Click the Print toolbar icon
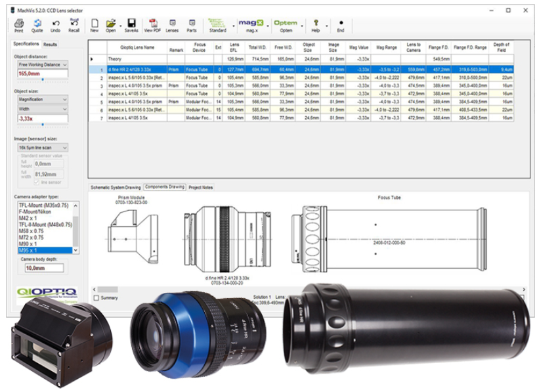Viewport: 537px width, 392px height. click(x=19, y=26)
